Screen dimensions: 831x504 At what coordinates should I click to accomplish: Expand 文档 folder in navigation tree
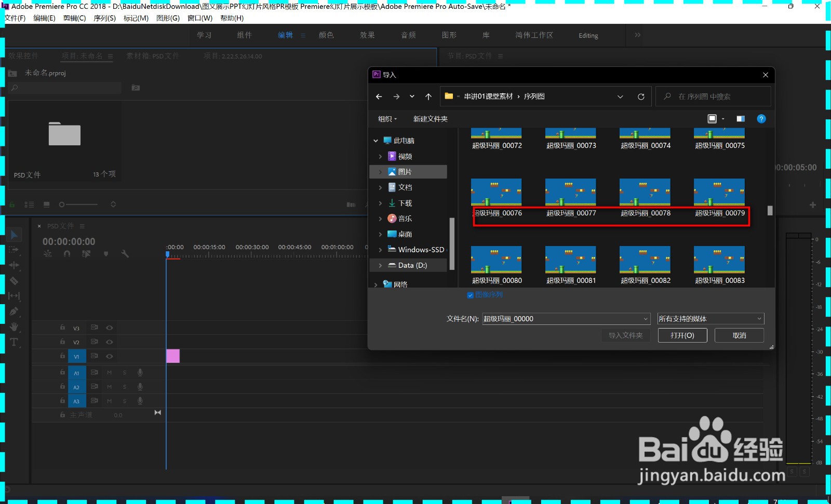point(380,187)
